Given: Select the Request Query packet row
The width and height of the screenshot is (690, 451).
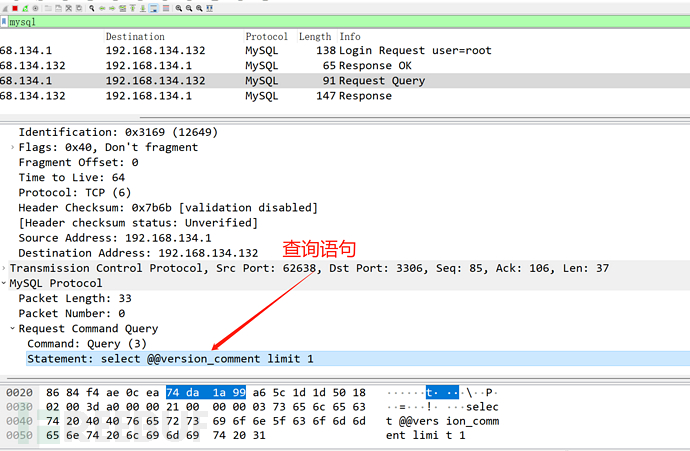Looking at the screenshot, I should click(345, 81).
